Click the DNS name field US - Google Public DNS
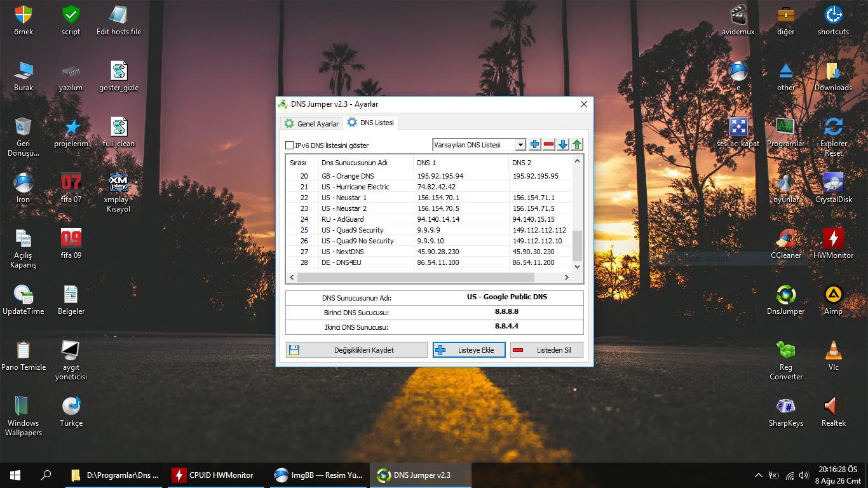The height and width of the screenshot is (488, 868). tap(506, 297)
